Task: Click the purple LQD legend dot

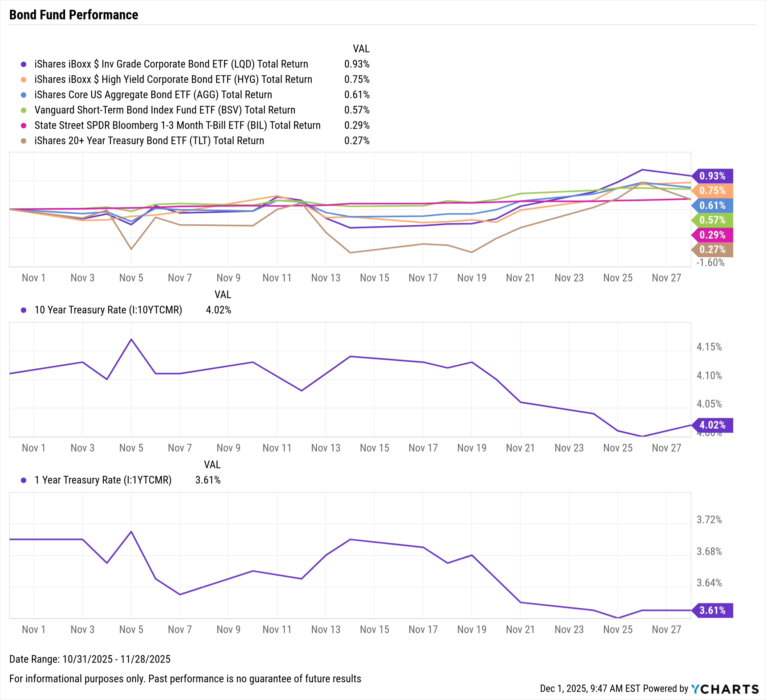Action: tap(24, 64)
